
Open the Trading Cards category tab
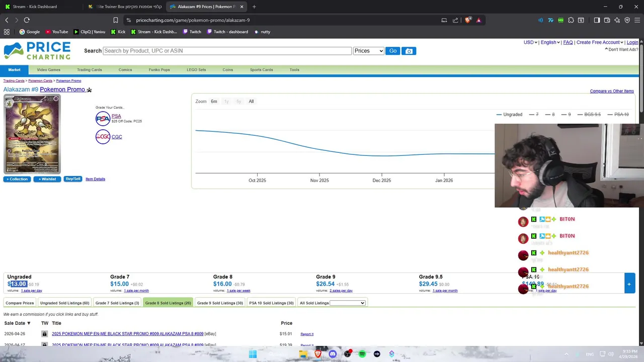tap(90, 70)
